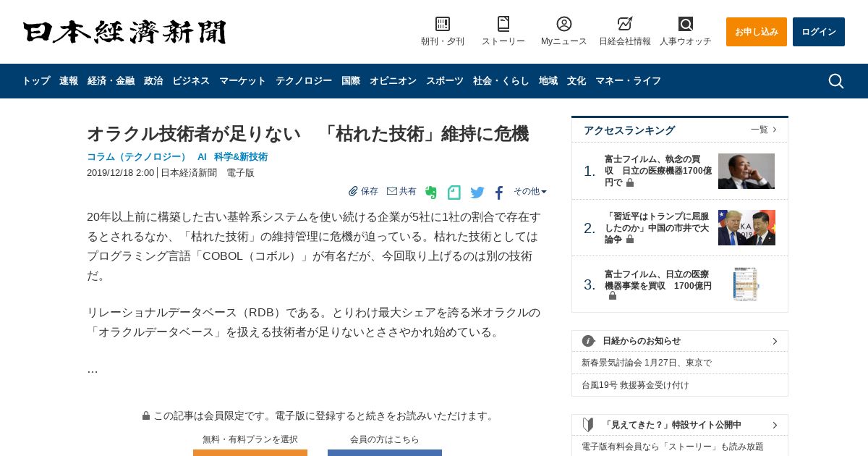
Task: Share article by email with 共有
Action: [x=401, y=191]
